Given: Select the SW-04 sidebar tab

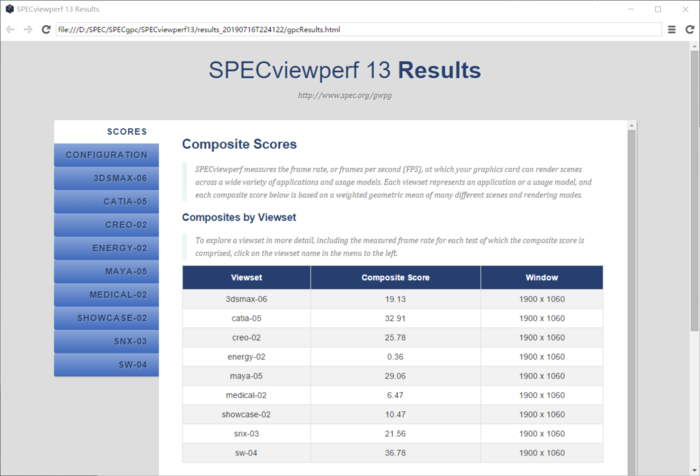Looking at the screenshot, I should (x=106, y=364).
